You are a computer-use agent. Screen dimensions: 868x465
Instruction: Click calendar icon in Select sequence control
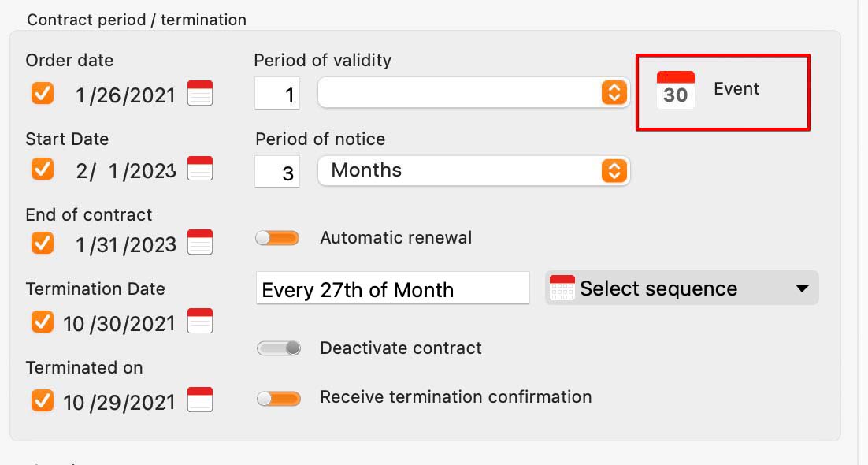click(x=562, y=288)
